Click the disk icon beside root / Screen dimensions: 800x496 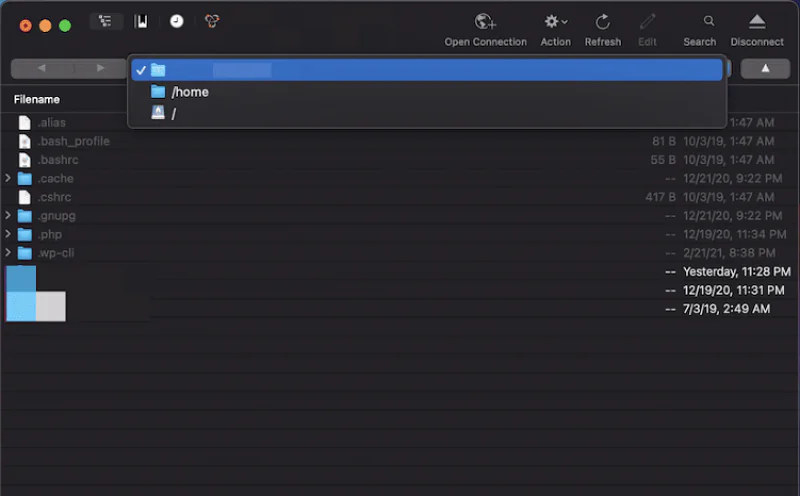[x=158, y=113]
